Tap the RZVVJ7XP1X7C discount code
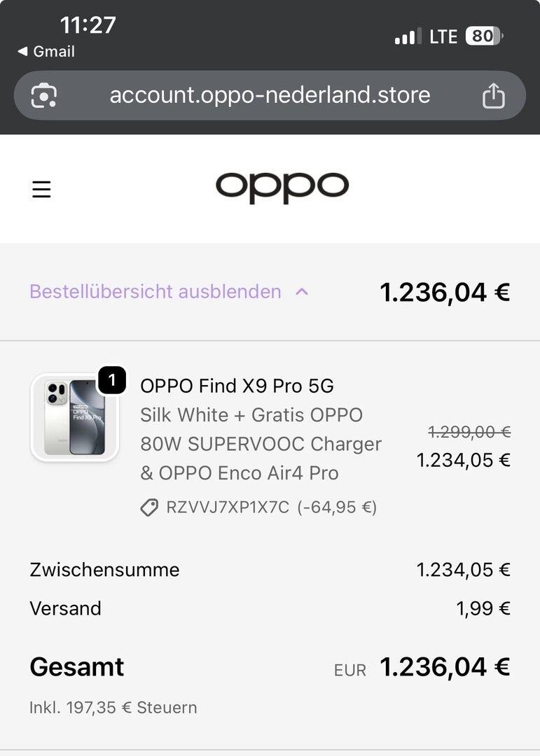Viewport: 540px width, 756px height. (228, 507)
